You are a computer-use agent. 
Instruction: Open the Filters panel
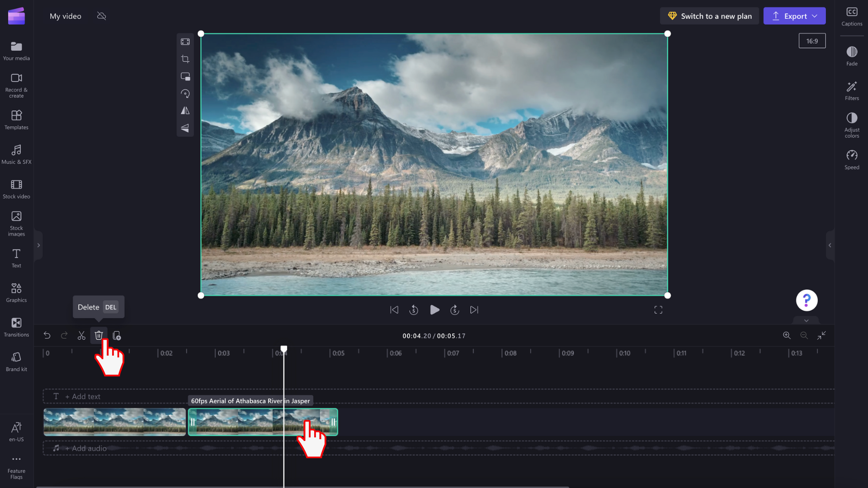pos(852,91)
